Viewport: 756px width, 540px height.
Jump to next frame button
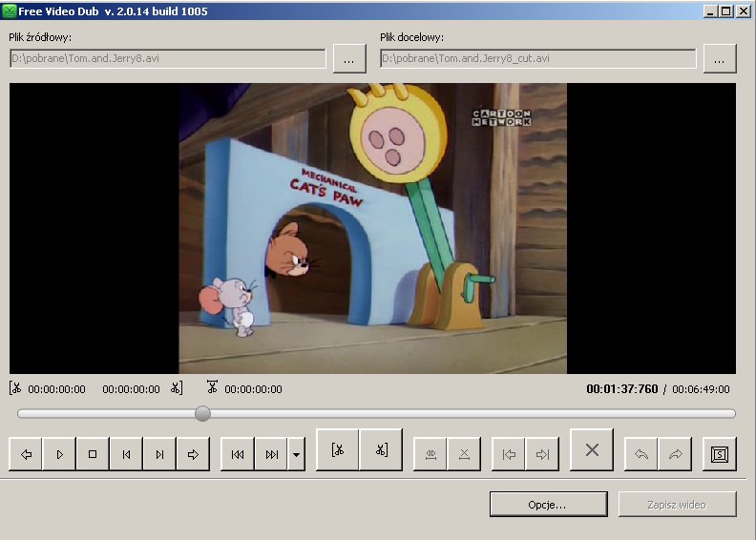click(159, 454)
